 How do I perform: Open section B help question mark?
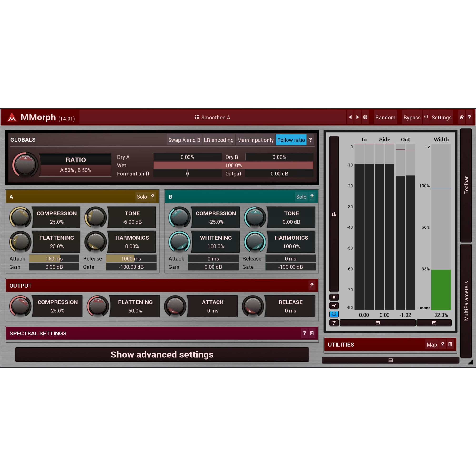coord(312,197)
